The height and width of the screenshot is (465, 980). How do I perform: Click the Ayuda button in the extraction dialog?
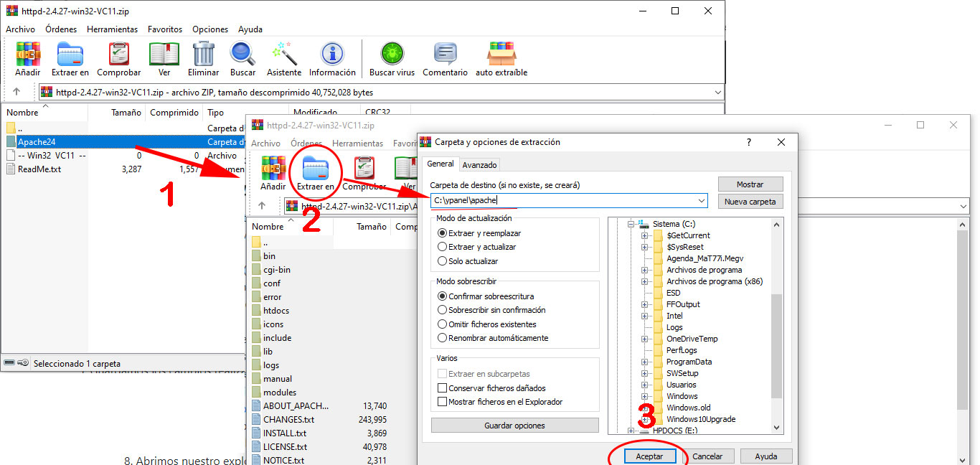click(x=765, y=456)
